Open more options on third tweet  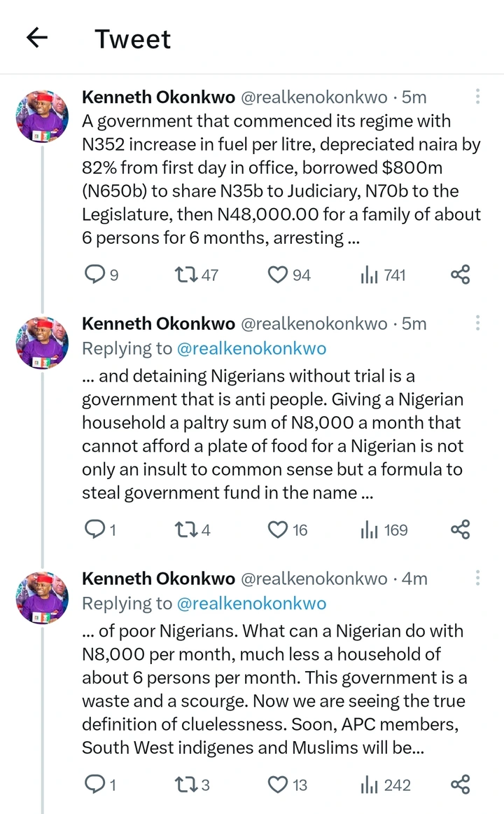click(x=477, y=578)
